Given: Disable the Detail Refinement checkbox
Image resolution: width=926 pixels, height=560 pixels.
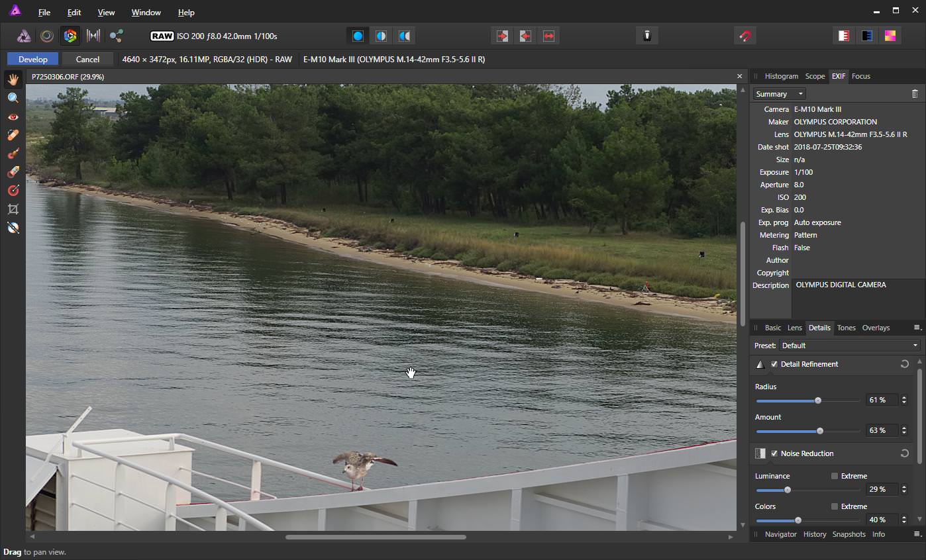Looking at the screenshot, I should coord(774,364).
